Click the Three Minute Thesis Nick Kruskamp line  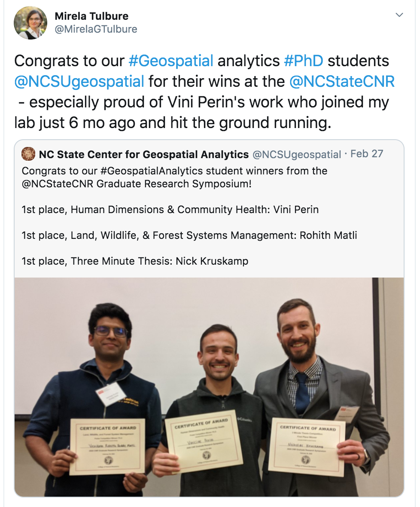pos(135,261)
